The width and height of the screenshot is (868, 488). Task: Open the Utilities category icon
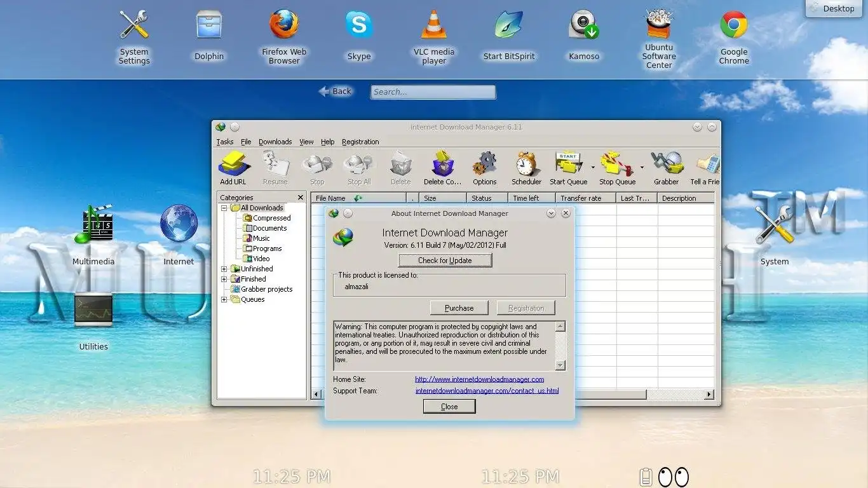click(93, 309)
